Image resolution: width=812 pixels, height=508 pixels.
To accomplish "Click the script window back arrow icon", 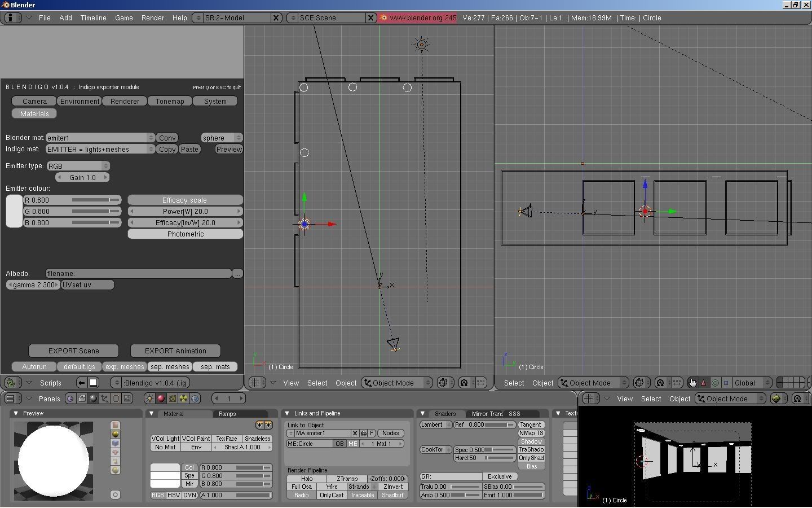I will coord(82,383).
